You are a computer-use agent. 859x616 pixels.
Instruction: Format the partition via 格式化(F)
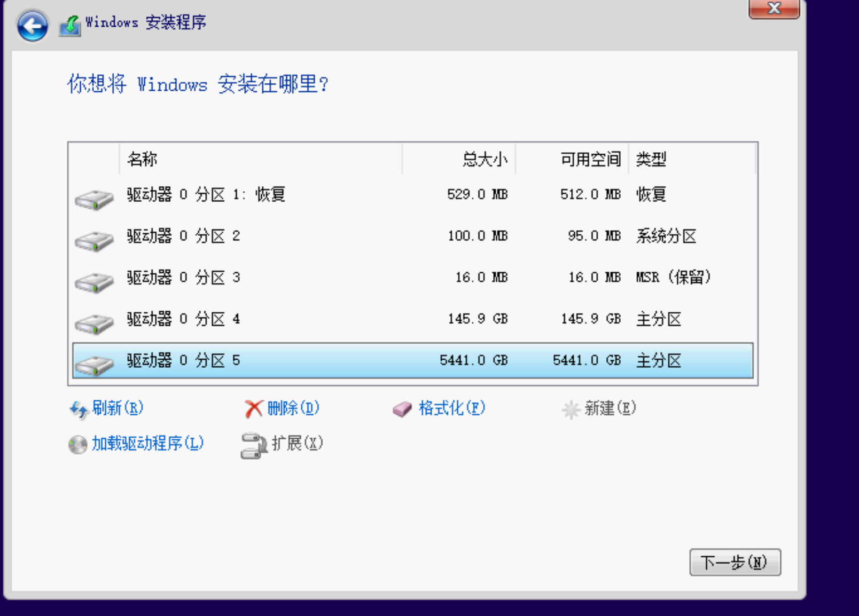[452, 408]
